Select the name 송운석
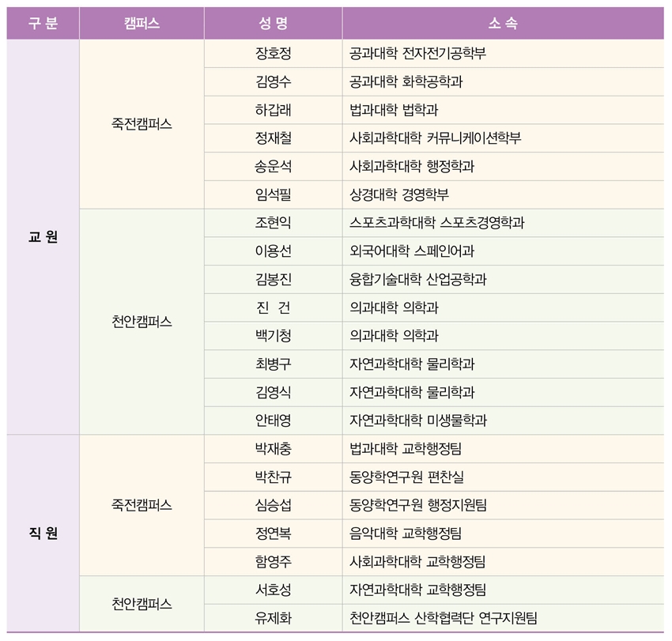Viewport: 672px width, 641px height. pos(274,166)
